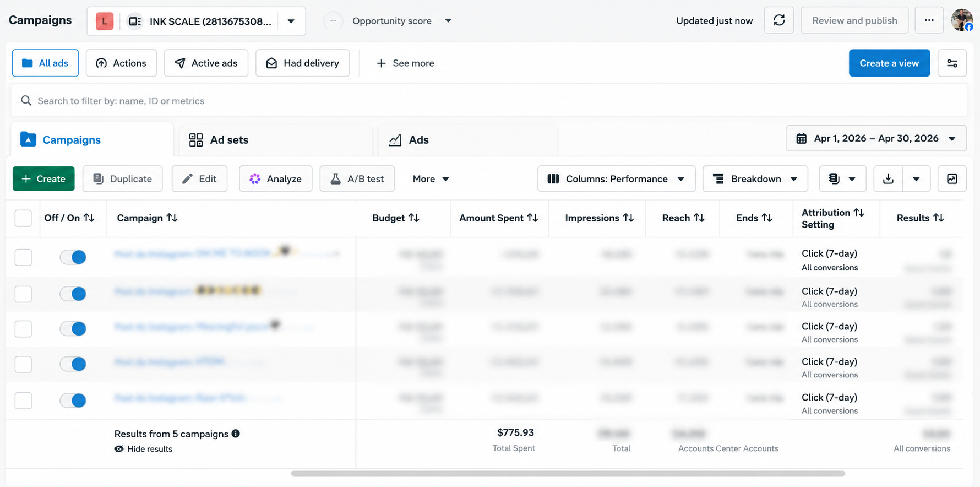Check the first campaign row checkbox
Image resolution: width=980 pixels, height=487 pixels.
23,257
